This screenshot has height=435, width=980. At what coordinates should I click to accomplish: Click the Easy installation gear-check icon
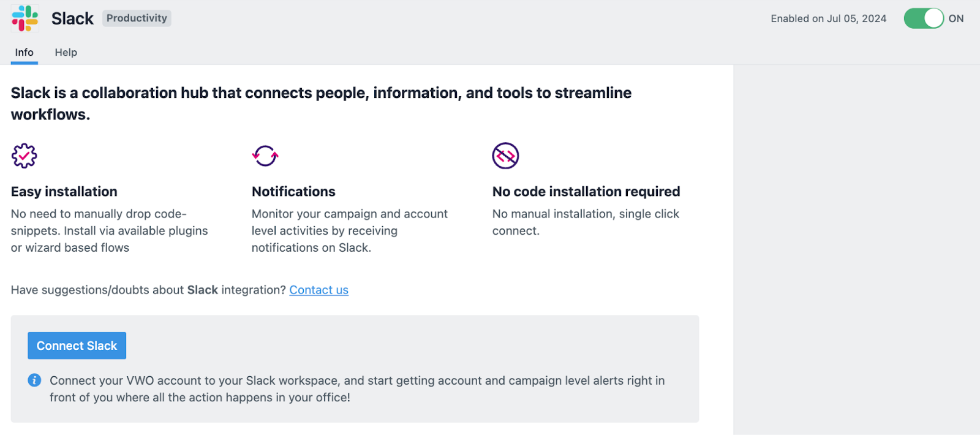point(24,156)
